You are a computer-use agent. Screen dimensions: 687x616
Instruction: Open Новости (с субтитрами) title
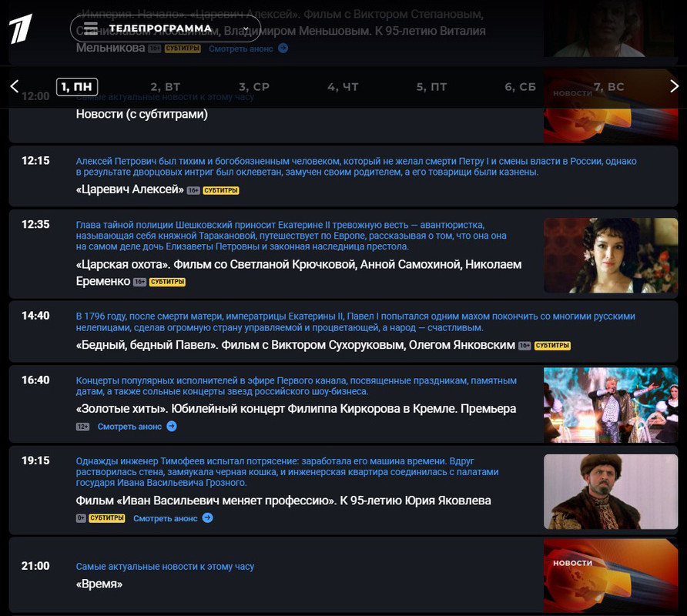pos(142,115)
